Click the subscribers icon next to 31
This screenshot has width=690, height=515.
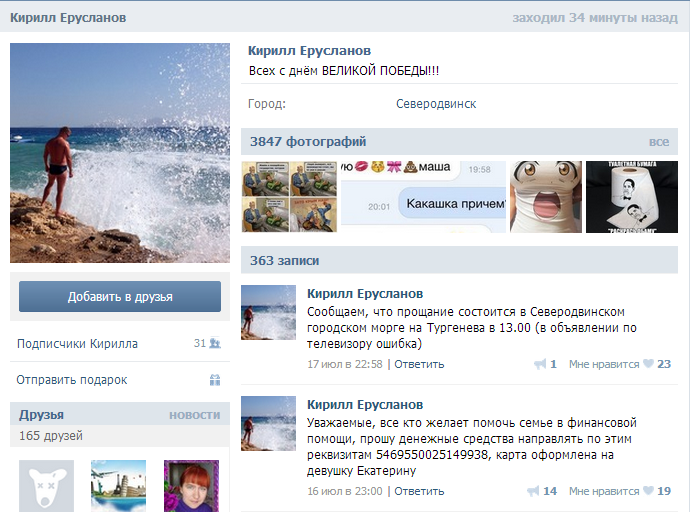pos(215,343)
